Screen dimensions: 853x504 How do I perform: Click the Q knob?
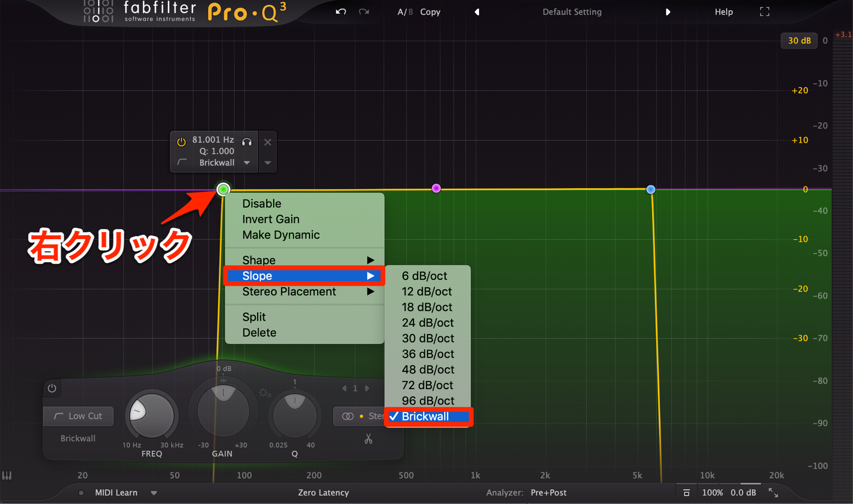[294, 415]
